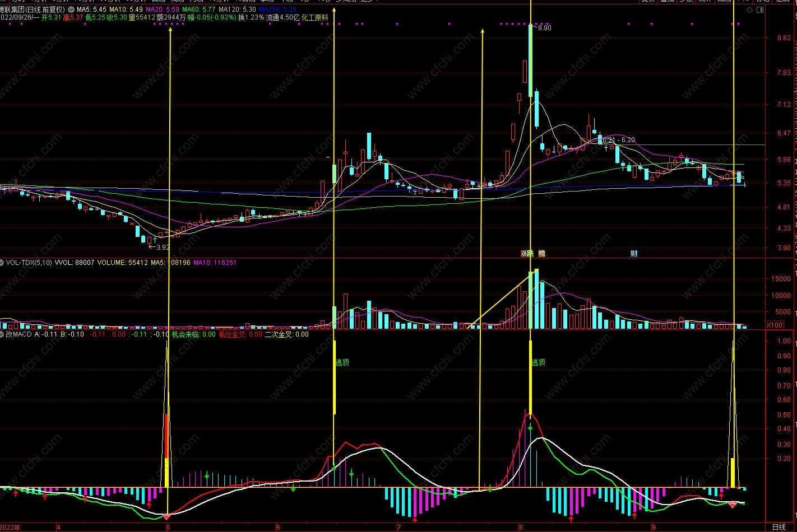Select the MA120: 5.30 moving average label
Image resolution: width=797 pixels, height=532 pixels.
click(x=237, y=10)
